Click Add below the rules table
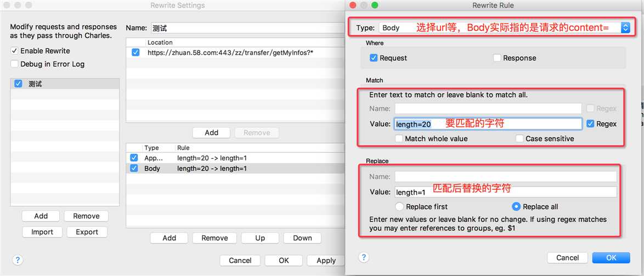 [x=169, y=238]
